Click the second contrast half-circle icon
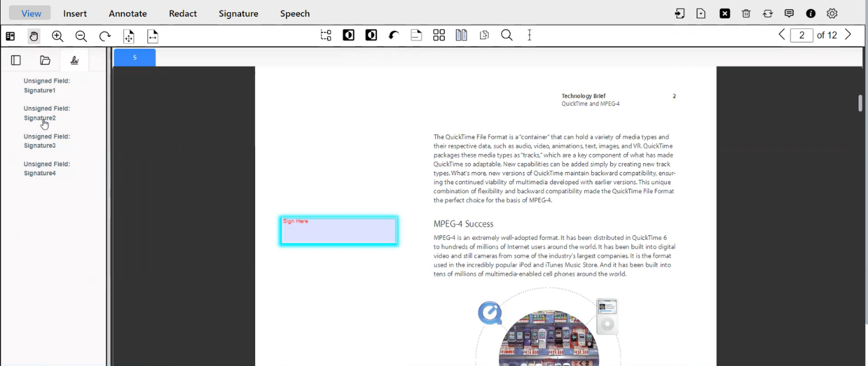The width and height of the screenshot is (868, 366). [x=372, y=35]
